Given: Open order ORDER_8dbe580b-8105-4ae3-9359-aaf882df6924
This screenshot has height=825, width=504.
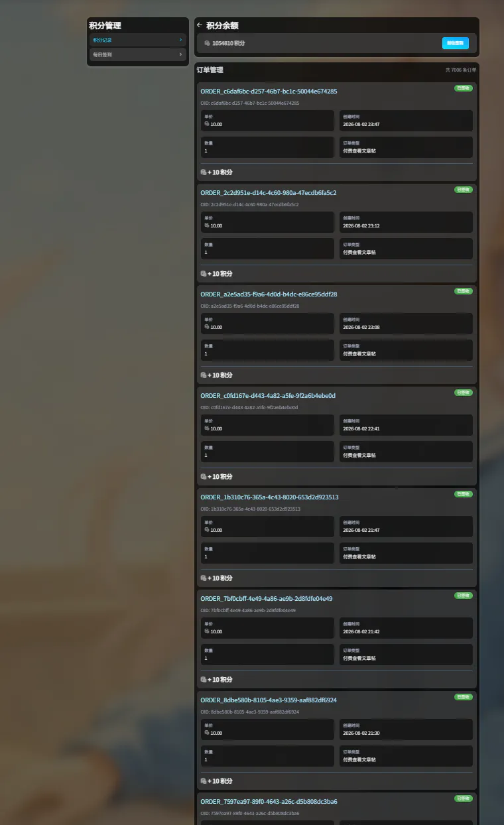Looking at the screenshot, I should 269,700.
